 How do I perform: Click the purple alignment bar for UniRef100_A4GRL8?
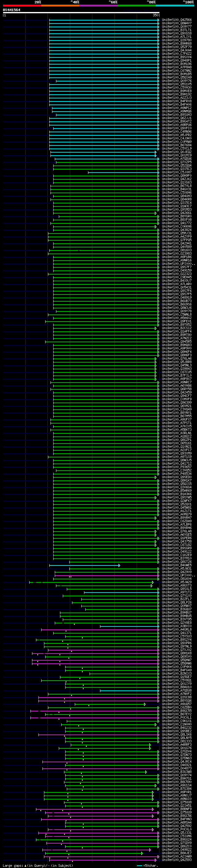(100, 630)
